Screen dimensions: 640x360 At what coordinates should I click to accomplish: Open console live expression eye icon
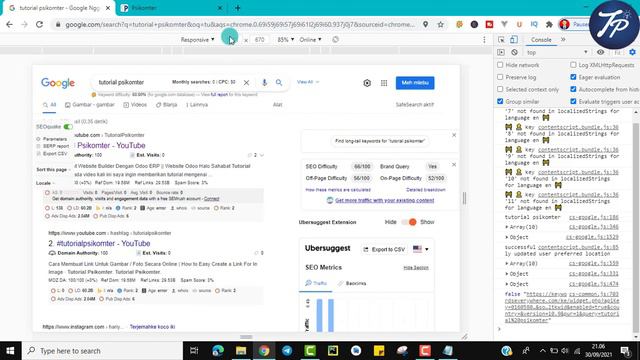(600, 52)
